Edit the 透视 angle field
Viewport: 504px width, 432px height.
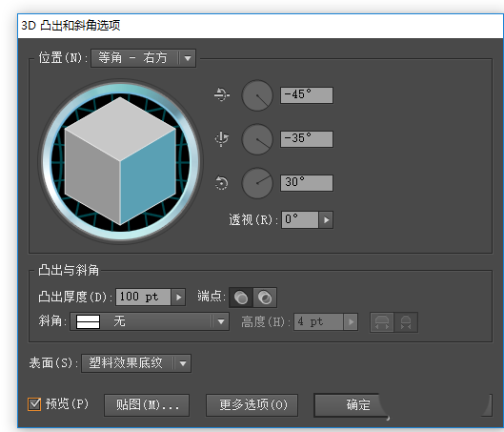coord(300,219)
